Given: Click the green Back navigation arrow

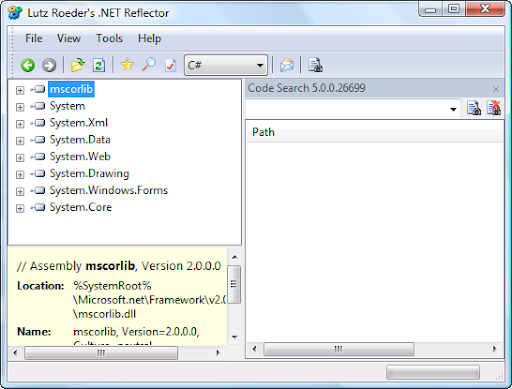Looking at the screenshot, I should (x=28, y=65).
